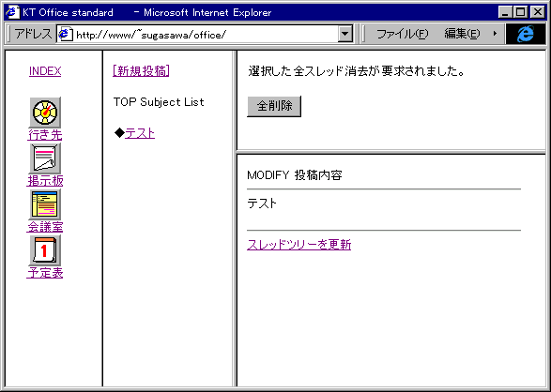551x392 pixels.
Task: Expand the address bar dropdown arrow
Action: (x=345, y=34)
